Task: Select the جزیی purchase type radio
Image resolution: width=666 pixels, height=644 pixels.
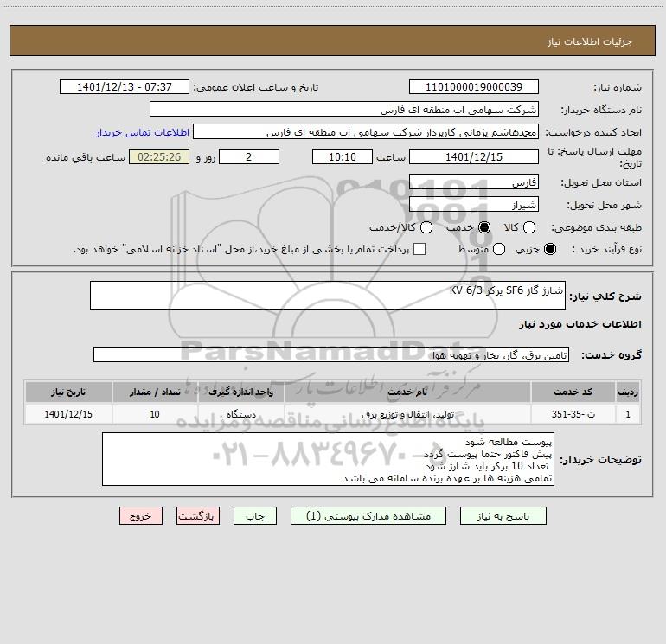Action: click(x=549, y=249)
